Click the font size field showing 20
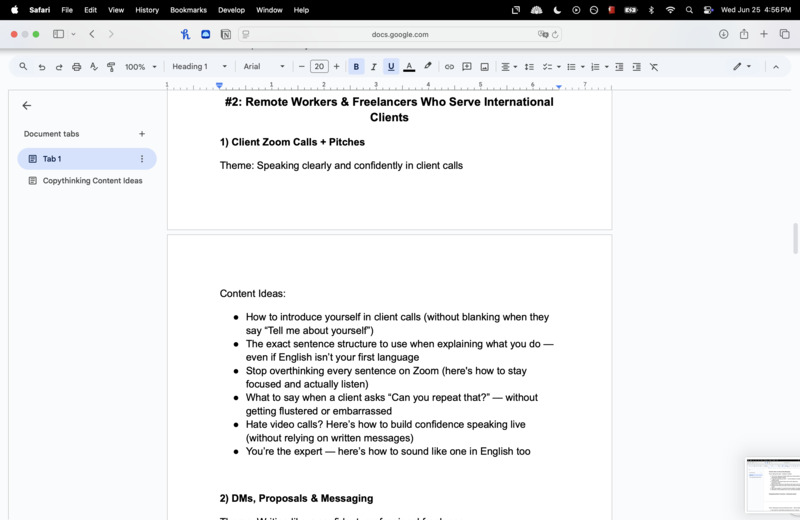 click(319, 67)
